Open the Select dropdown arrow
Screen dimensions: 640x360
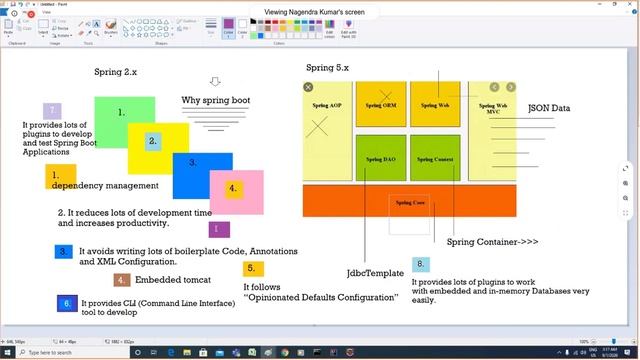tap(43, 36)
